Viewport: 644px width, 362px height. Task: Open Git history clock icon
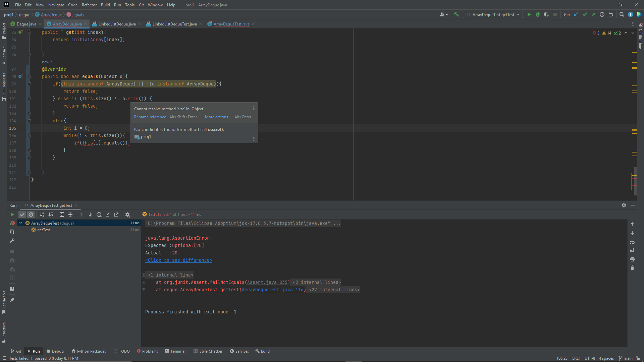pyautogui.click(x=602, y=14)
